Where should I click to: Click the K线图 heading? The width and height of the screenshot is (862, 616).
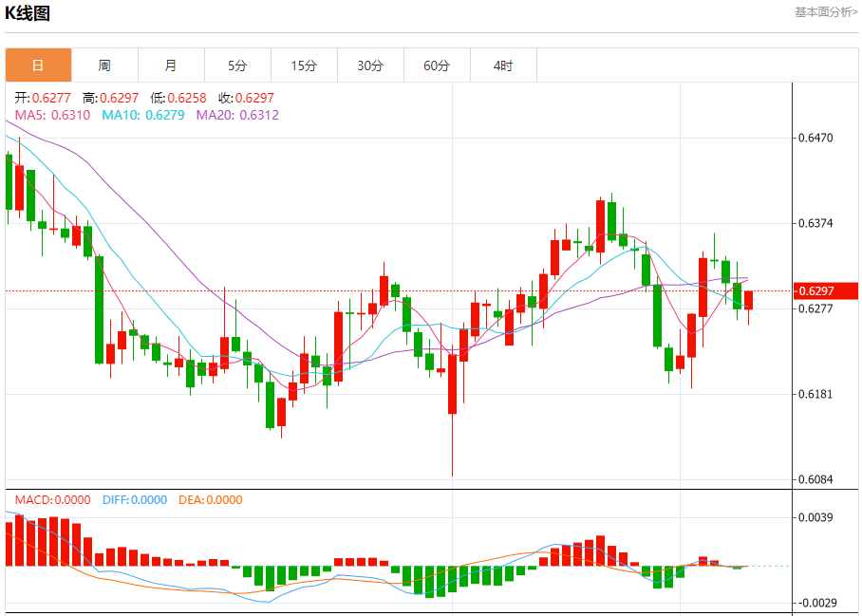point(28,12)
